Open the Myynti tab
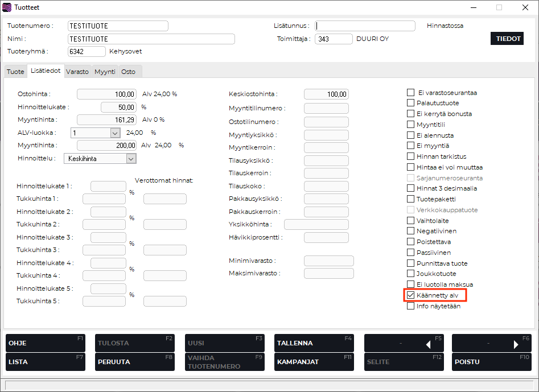The height and width of the screenshot is (392, 539). pos(105,72)
